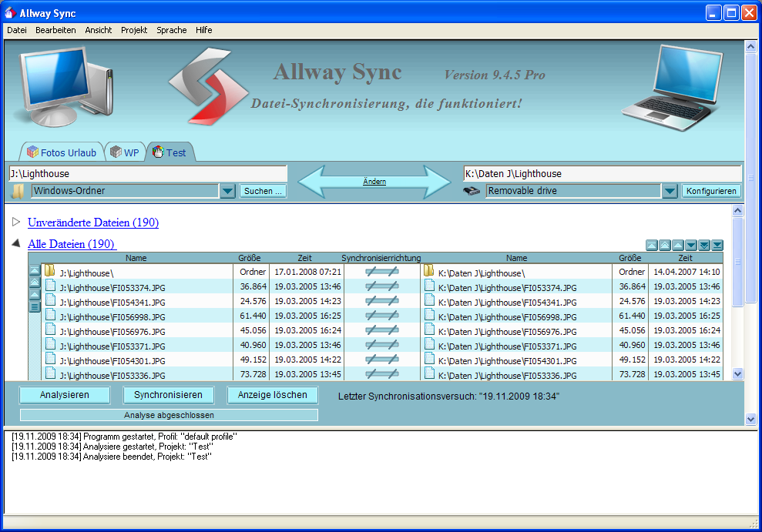
Task: Click the Analysieren button
Action: 65,395
